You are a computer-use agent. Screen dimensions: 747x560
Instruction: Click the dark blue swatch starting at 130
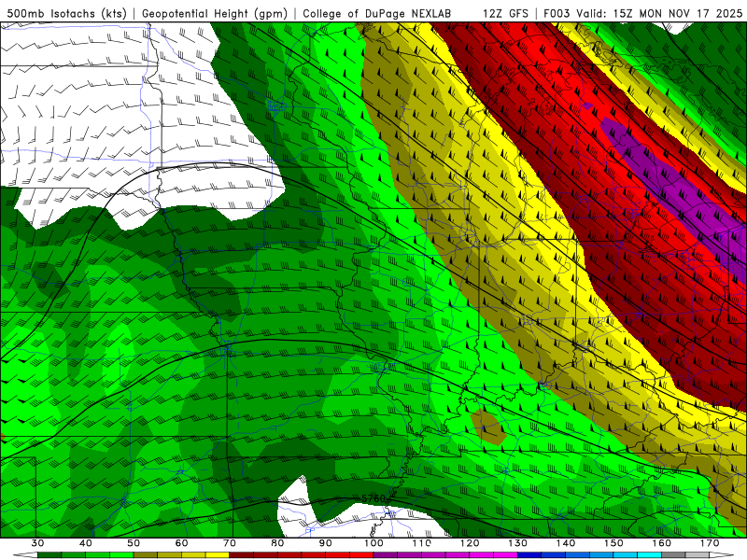tap(529, 555)
